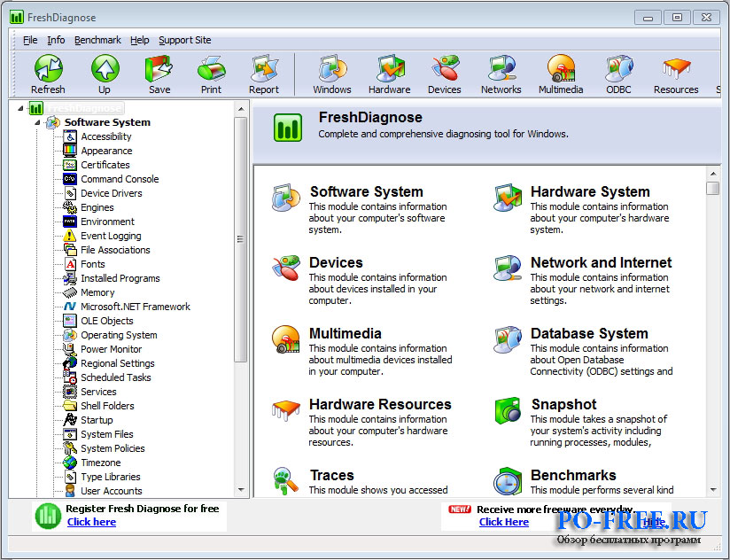Select the Resources toolbar icon
The image size is (730, 560).
point(676,68)
